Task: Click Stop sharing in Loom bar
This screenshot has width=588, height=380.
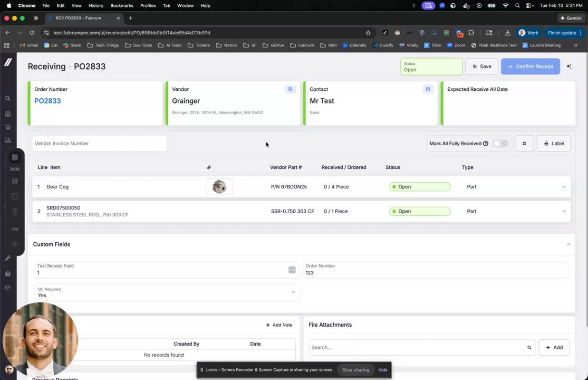Action: coord(355,370)
